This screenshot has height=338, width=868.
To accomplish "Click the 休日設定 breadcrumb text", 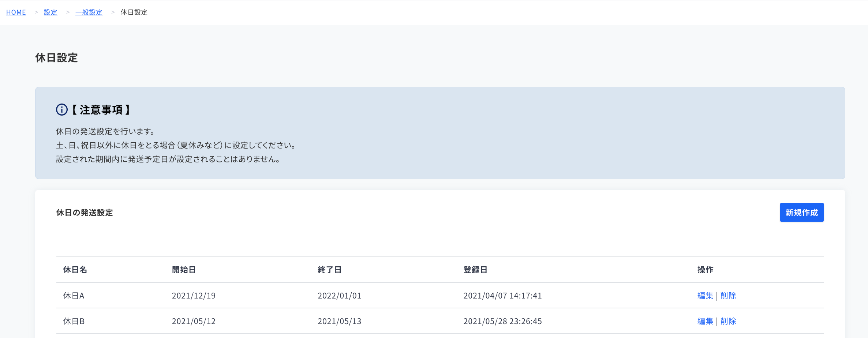I will point(134,12).
